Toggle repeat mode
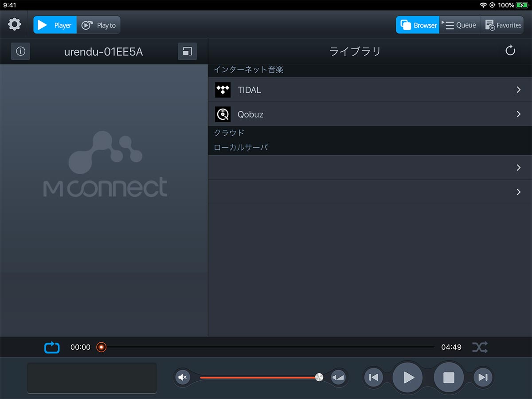Viewport: 532px width, 399px height. click(52, 347)
